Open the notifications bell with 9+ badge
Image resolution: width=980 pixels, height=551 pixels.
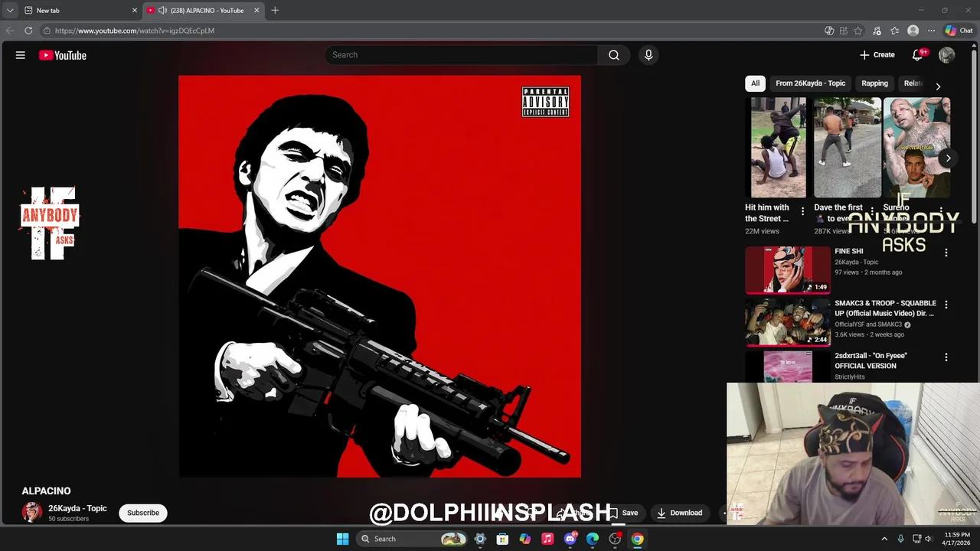(918, 55)
